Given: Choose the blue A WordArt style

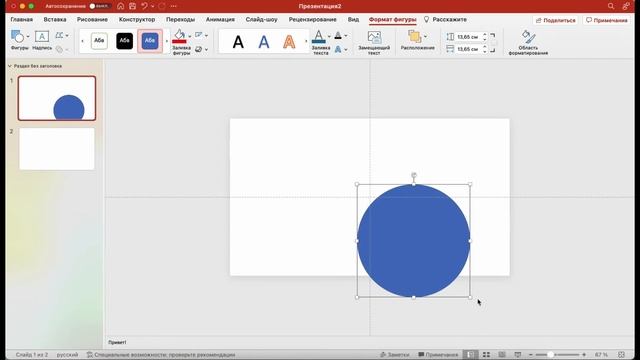Looking at the screenshot, I should [x=264, y=42].
